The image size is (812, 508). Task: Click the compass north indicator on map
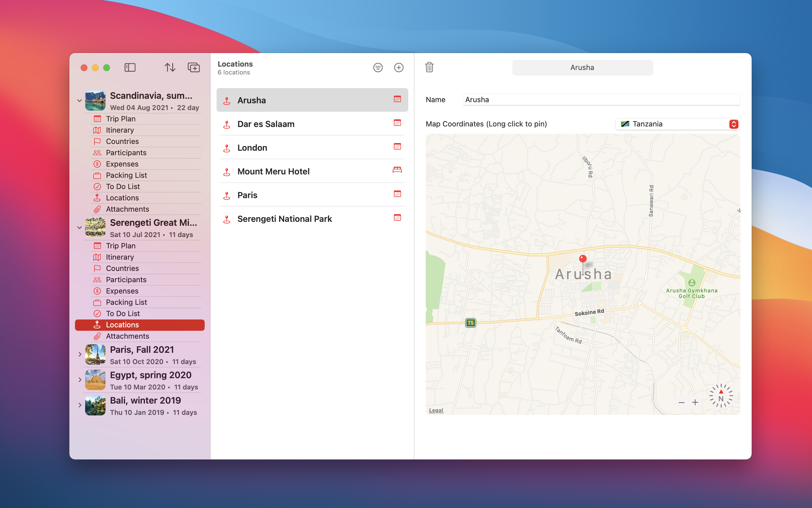point(721,396)
